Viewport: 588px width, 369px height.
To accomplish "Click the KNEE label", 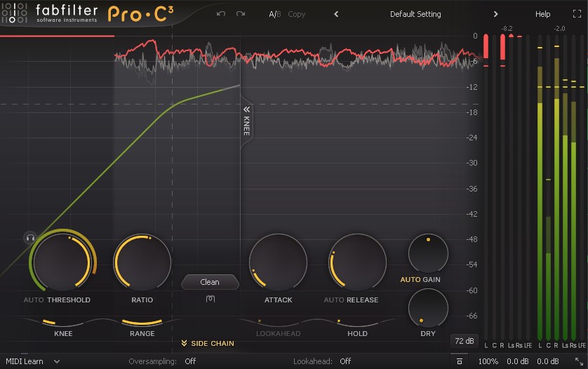I will (63, 334).
